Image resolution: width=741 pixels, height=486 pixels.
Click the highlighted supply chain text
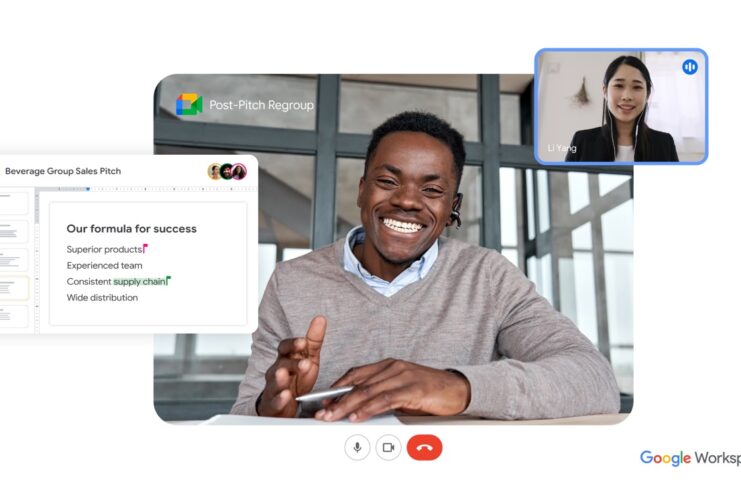[140, 281]
